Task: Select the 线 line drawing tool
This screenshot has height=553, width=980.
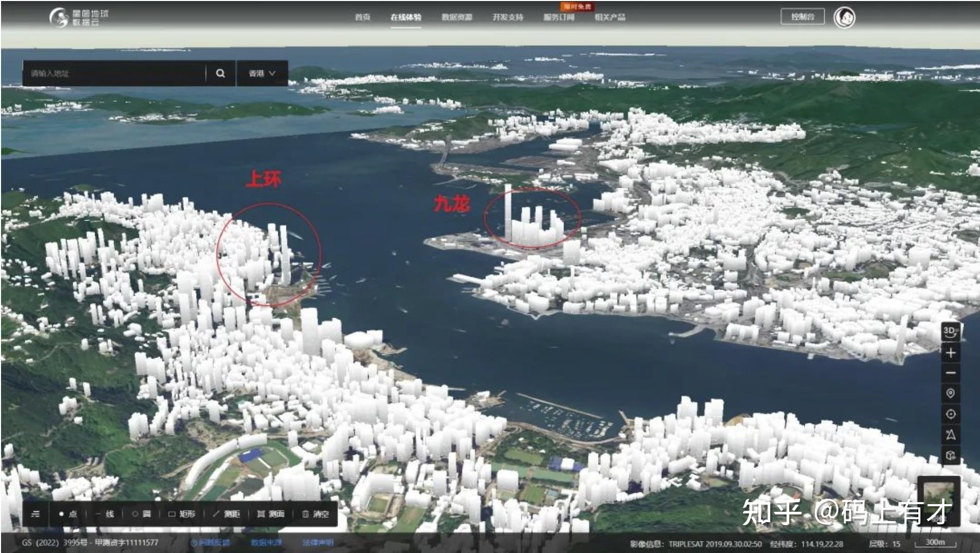Action: pyautogui.click(x=105, y=514)
